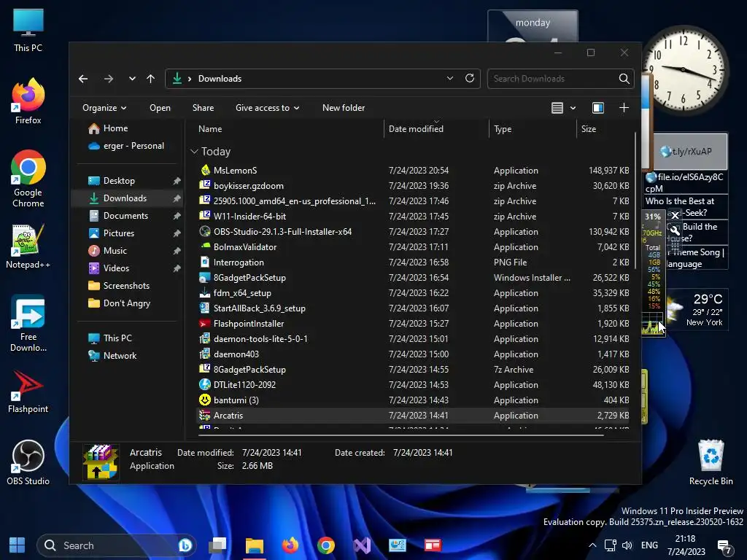Select the OBS-Studio-29.1.3 installer icon
Image resolution: width=747 pixels, height=560 pixels.
pos(205,231)
